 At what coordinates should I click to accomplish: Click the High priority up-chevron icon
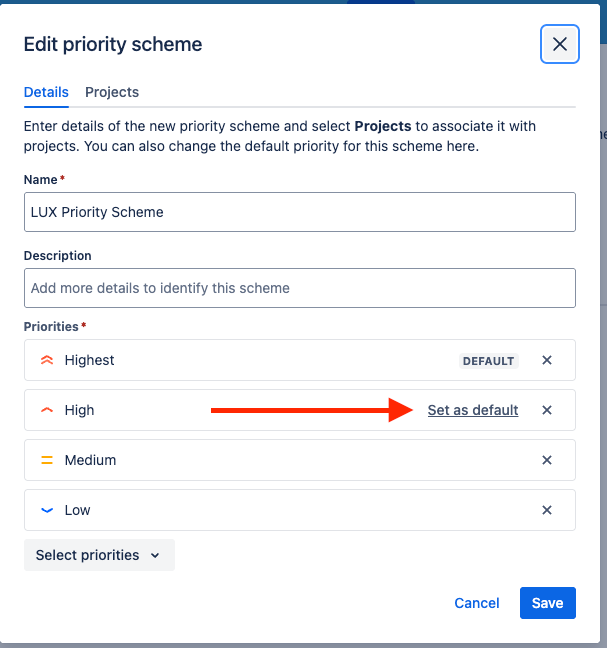[x=47, y=410]
